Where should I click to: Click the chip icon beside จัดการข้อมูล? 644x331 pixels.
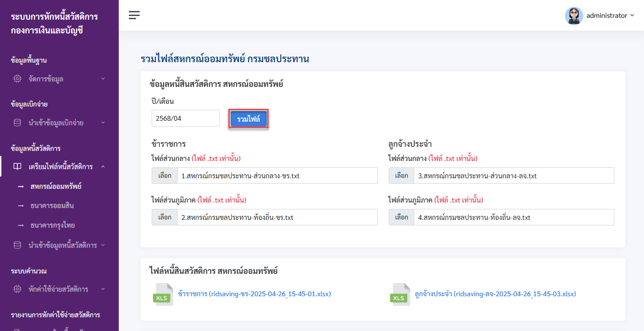click(x=17, y=79)
